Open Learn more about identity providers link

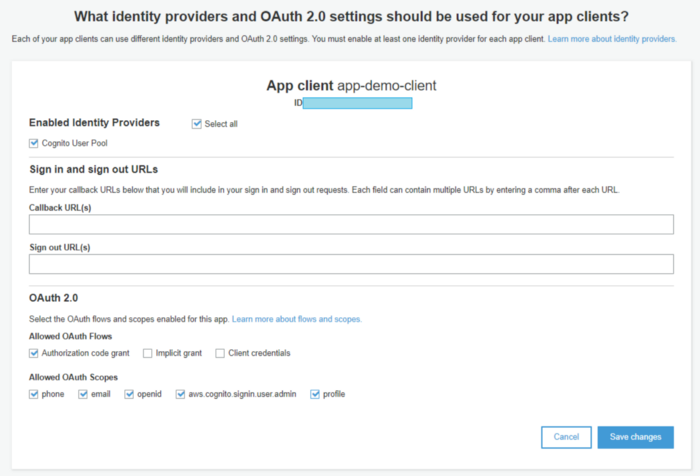click(x=611, y=38)
